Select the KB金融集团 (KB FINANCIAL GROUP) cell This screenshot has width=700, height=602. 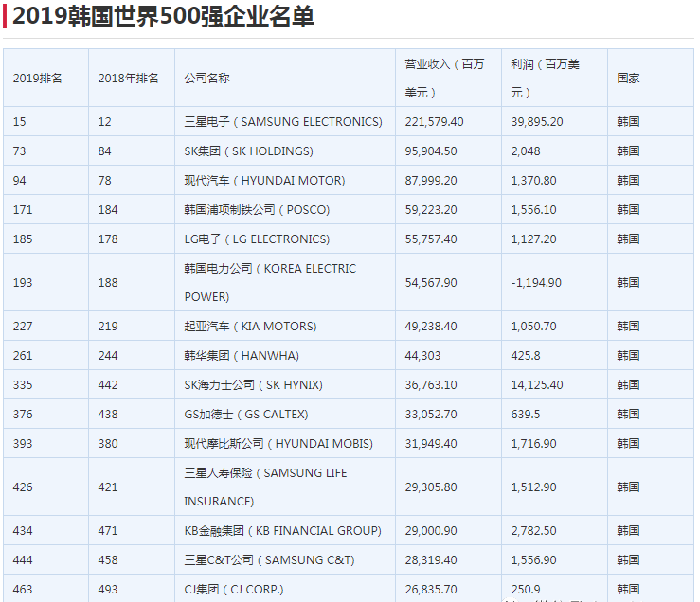pos(283,531)
